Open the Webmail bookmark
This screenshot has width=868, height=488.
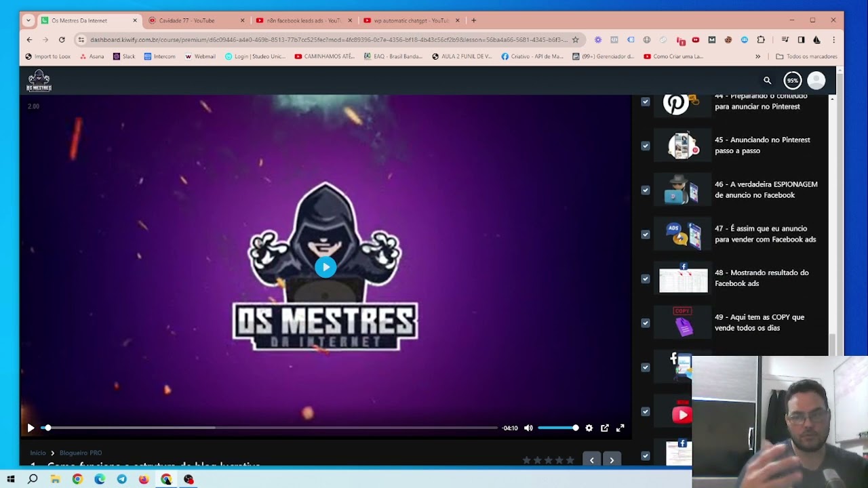pos(200,56)
